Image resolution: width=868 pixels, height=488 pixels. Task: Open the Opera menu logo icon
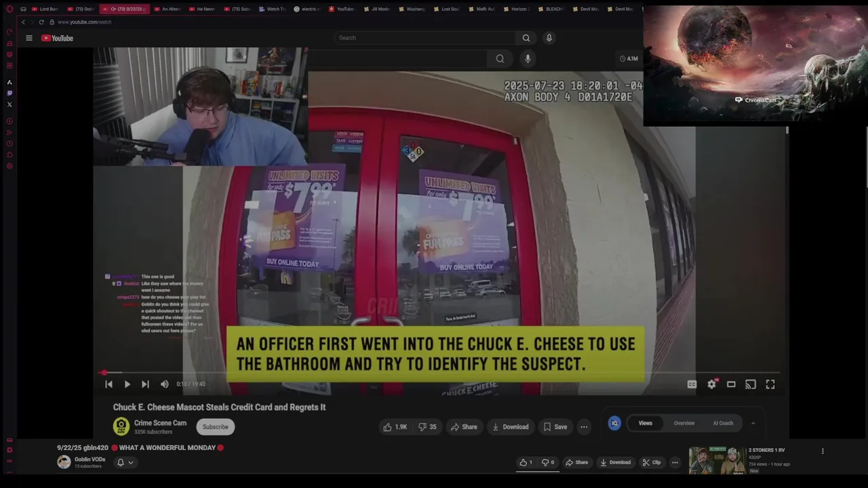(9, 9)
